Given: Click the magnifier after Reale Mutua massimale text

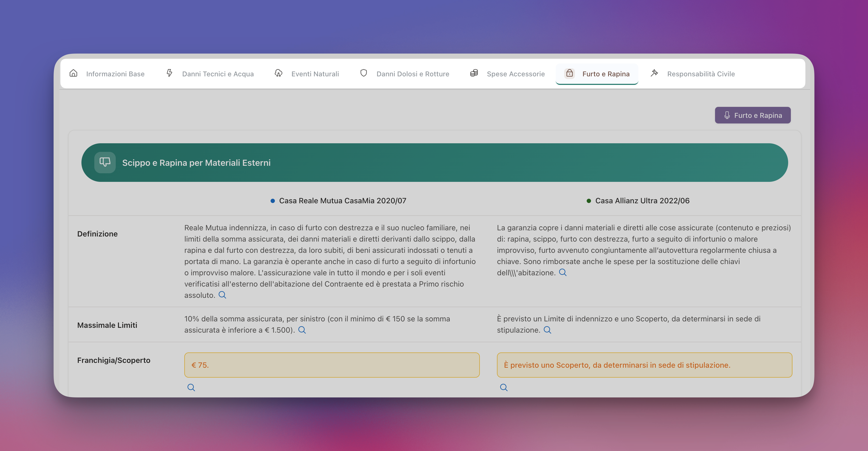Looking at the screenshot, I should click(302, 330).
